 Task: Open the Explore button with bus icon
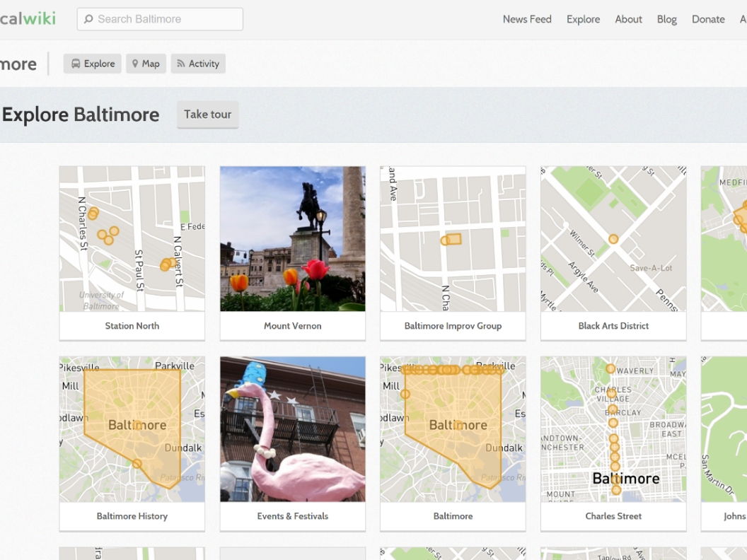pyautogui.click(x=93, y=64)
